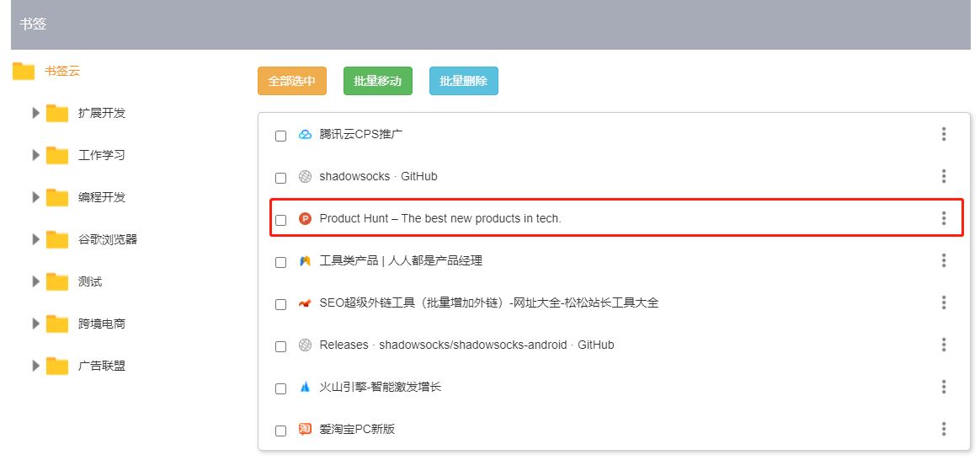Click the green 批量移动 button
The width and height of the screenshot is (980, 471).
tap(377, 81)
